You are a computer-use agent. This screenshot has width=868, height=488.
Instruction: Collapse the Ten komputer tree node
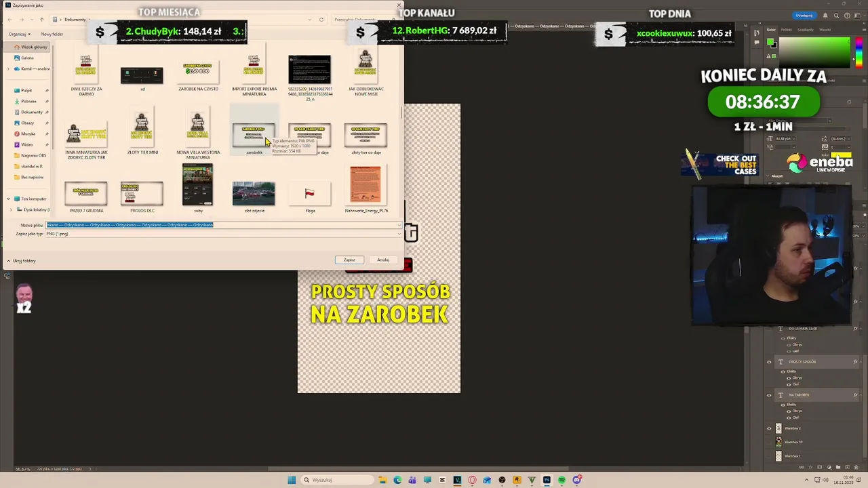coord(8,199)
